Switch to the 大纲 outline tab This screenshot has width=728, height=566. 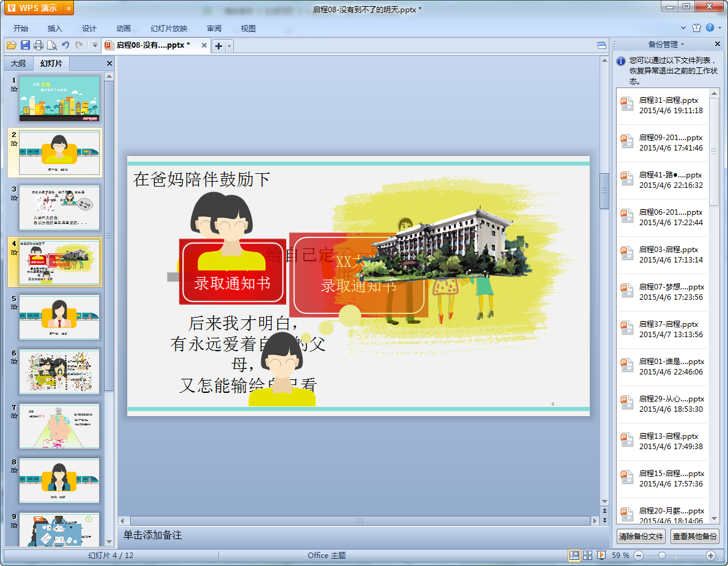(x=18, y=63)
